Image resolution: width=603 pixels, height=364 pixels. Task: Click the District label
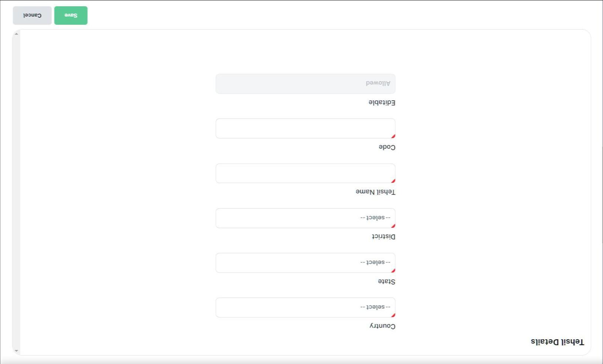pyautogui.click(x=384, y=237)
